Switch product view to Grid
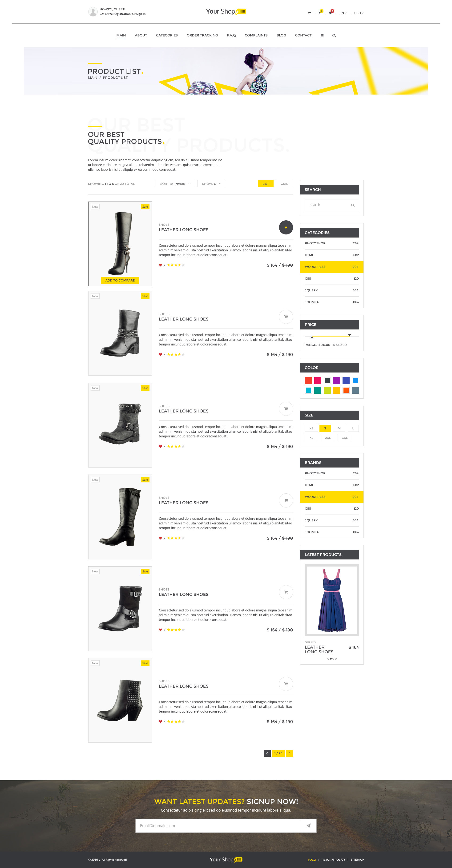452x868 pixels. pos(284,184)
